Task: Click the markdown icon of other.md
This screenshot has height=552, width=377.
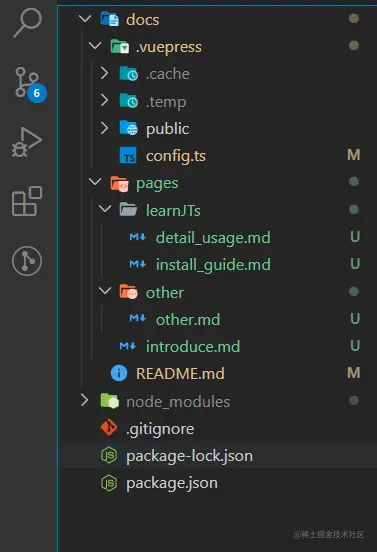Action: point(138,319)
